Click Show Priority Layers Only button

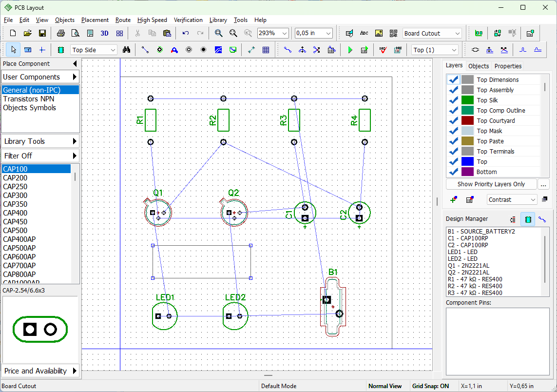[491, 184]
